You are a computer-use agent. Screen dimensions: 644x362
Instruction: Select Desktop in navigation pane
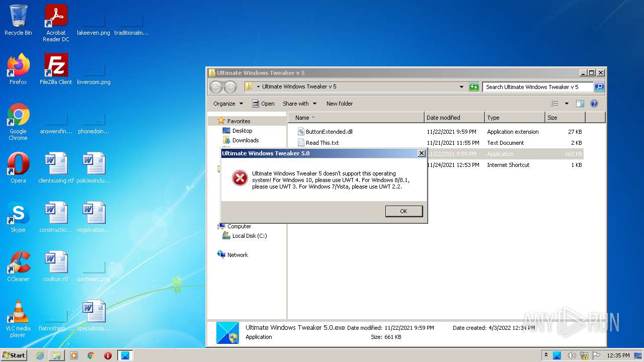242,131
